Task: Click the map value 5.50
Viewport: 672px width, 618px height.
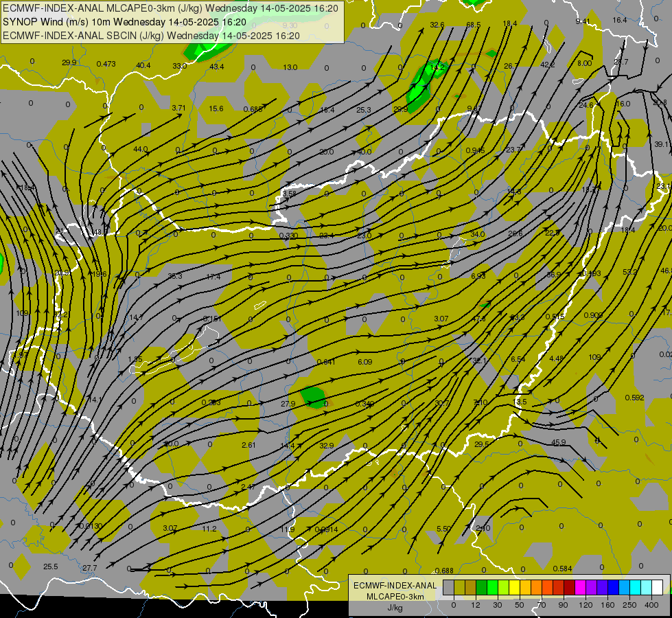Action: (x=443, y=529)
